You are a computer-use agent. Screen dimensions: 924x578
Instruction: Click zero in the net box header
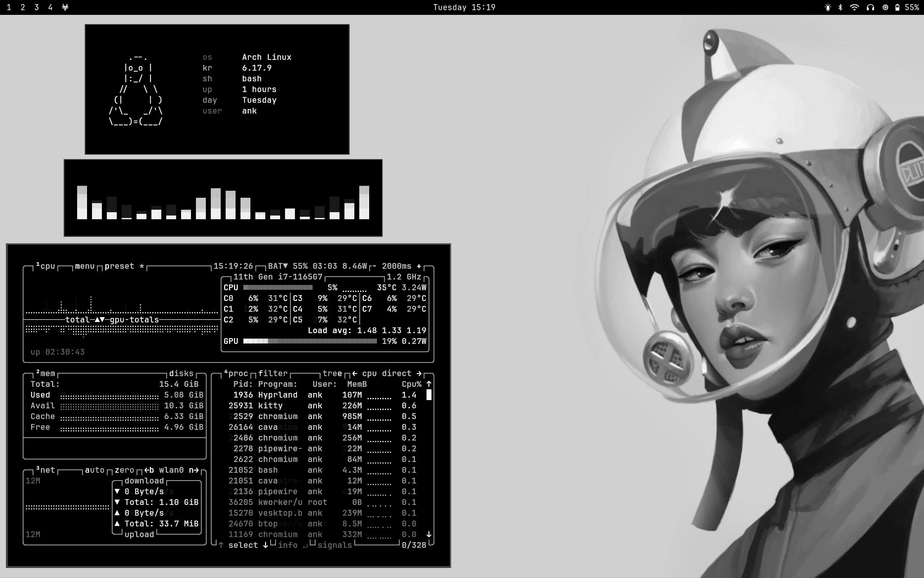[x=124, y=470]
